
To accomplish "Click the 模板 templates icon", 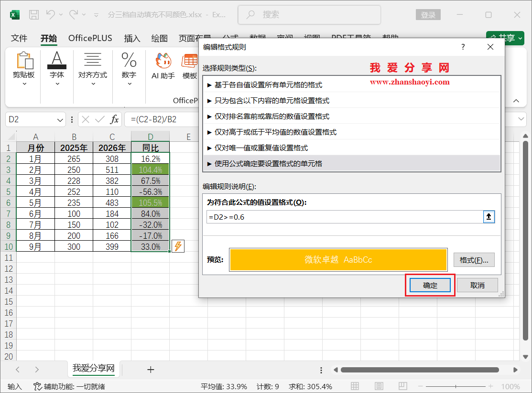I will tap(190, 66).
